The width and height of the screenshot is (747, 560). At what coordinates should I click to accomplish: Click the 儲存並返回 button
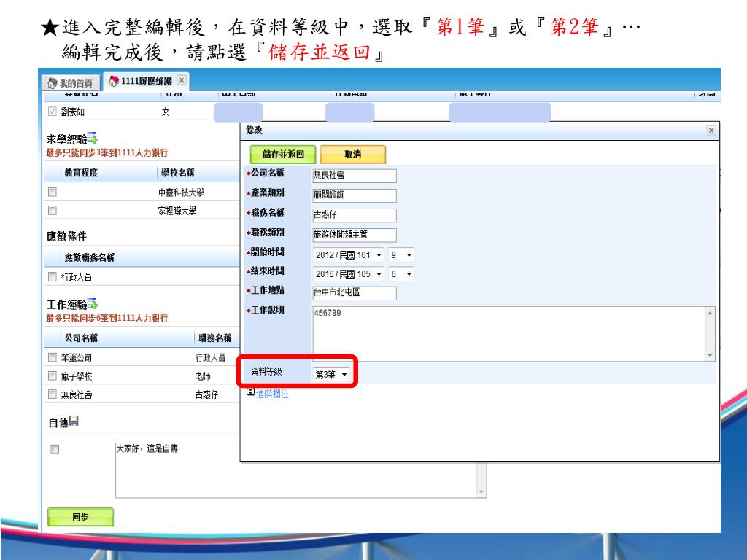pos(282,155)
